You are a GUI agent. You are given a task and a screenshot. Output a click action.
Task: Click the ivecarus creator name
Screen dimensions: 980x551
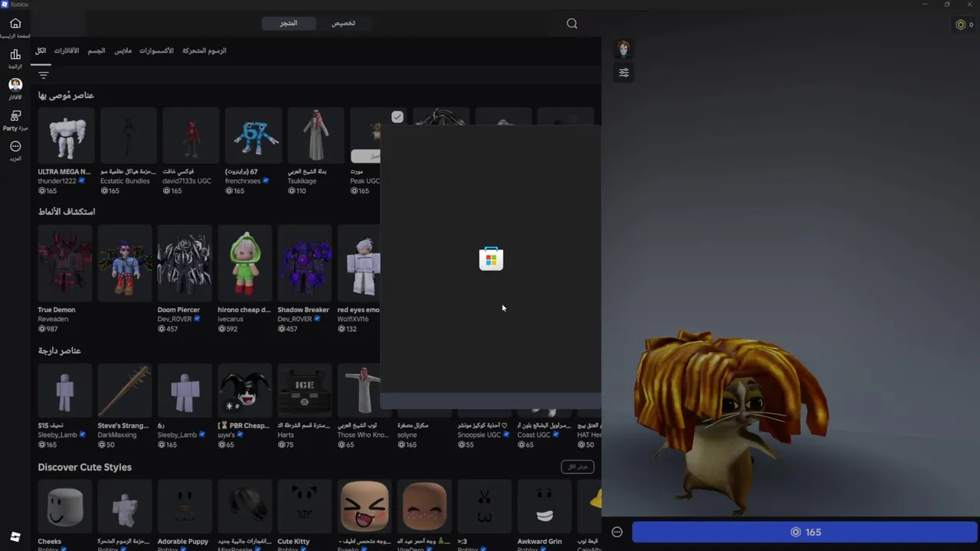point(230,319)
